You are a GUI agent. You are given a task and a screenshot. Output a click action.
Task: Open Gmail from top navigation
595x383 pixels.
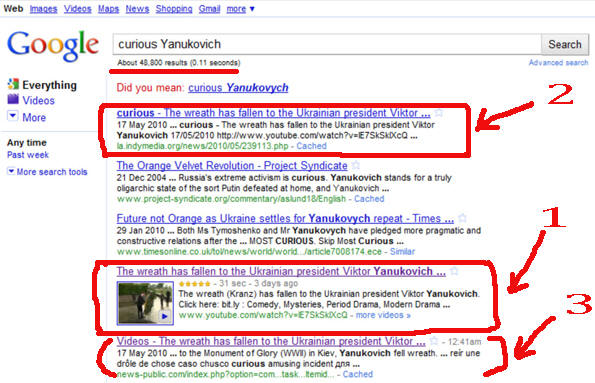(x=209, y=9)
